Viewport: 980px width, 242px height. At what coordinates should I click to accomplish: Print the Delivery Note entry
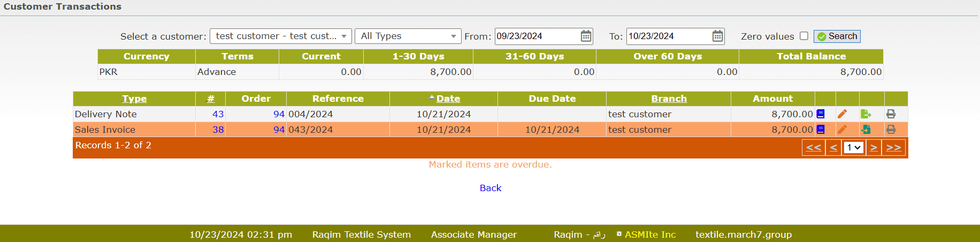[x=891, y=114]
